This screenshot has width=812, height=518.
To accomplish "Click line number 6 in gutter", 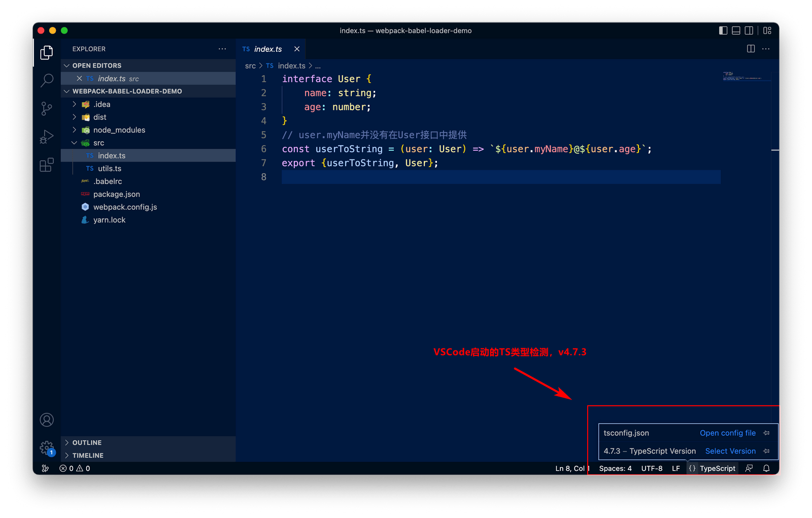I will click(x=263, y=149).
